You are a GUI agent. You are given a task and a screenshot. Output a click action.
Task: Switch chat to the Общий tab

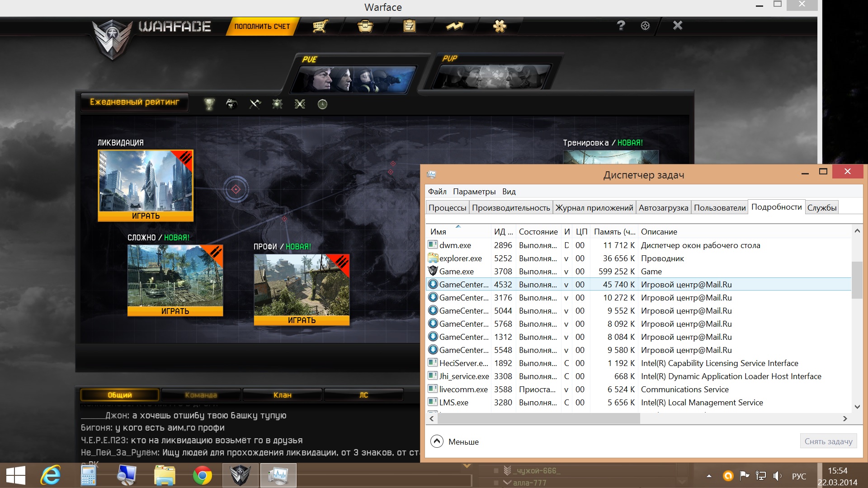click(x=119, y=395)
